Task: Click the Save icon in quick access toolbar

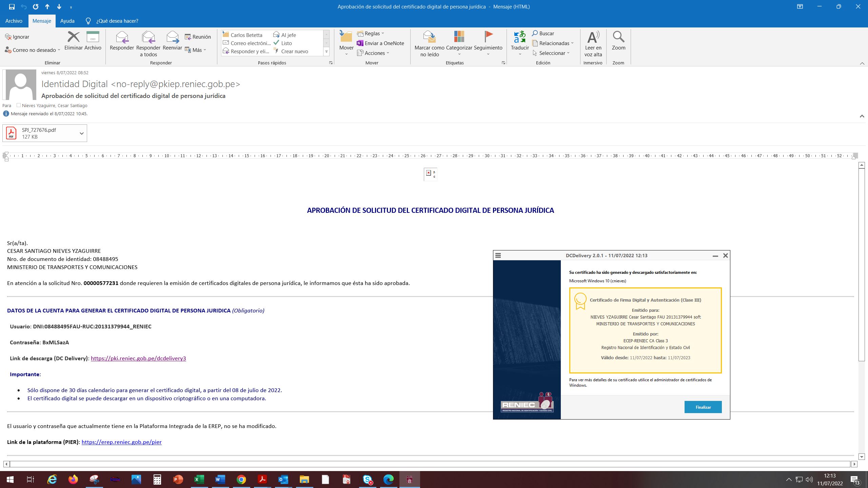Action: point(12,7)
